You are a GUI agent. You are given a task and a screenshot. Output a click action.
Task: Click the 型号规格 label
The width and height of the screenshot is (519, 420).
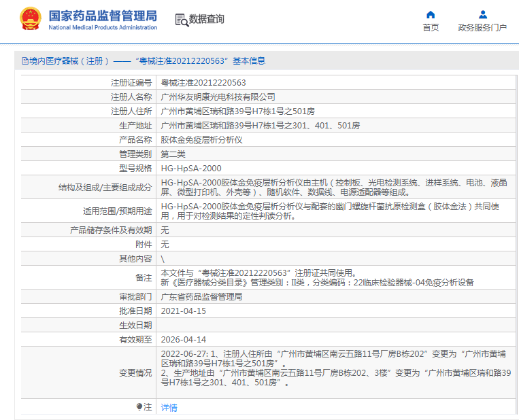click(135, 169)
